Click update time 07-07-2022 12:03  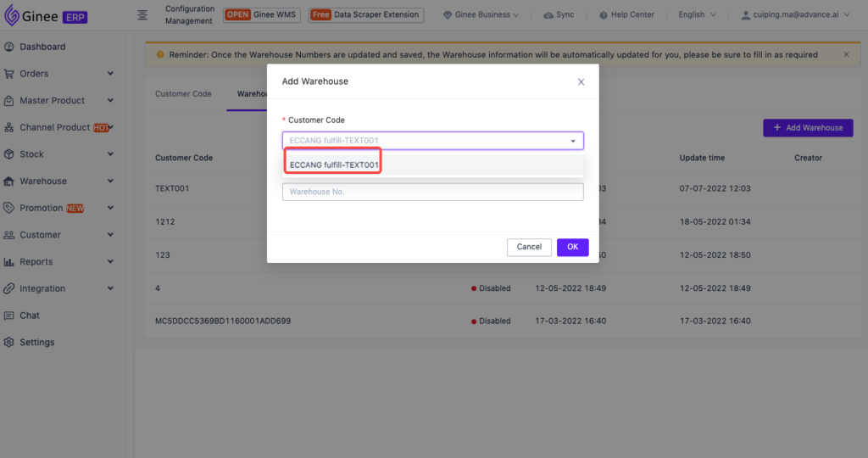(x=715, y=188)
